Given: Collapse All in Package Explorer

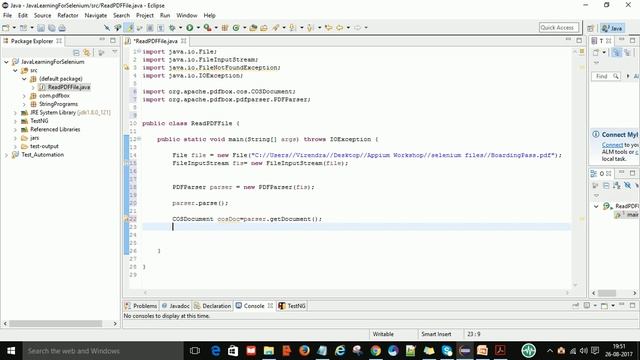Looking at the screenshot, I should (76, 52).
